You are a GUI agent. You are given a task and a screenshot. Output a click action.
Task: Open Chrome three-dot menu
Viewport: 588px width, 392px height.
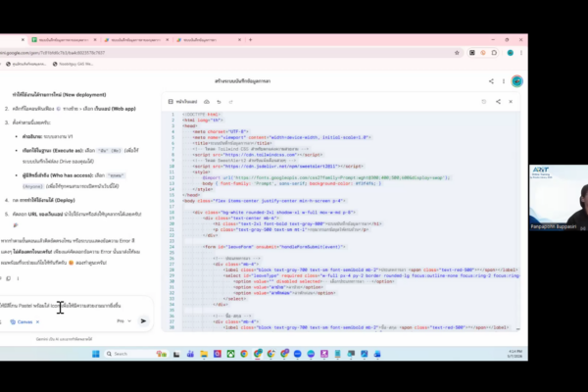[x=521, y=53]
